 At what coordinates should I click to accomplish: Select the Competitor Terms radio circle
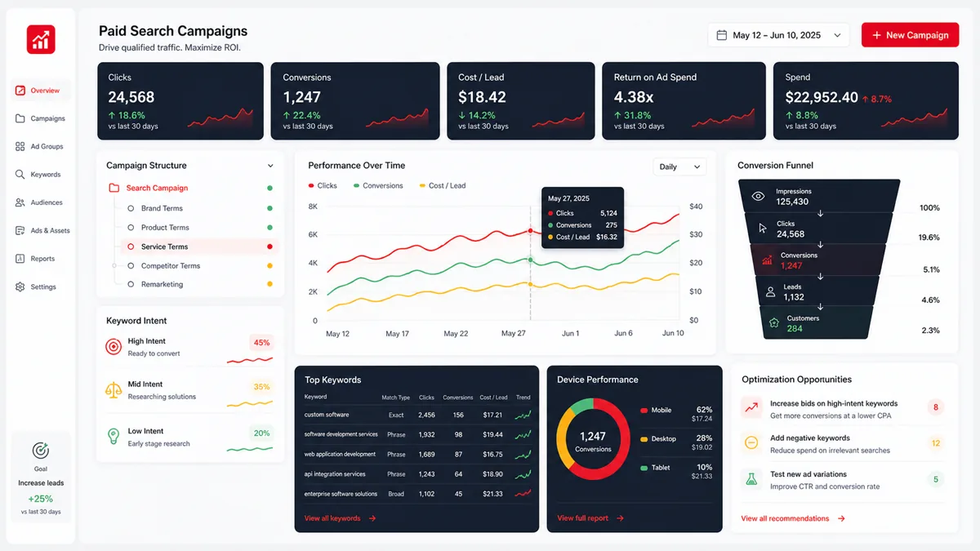coord(131,265)
